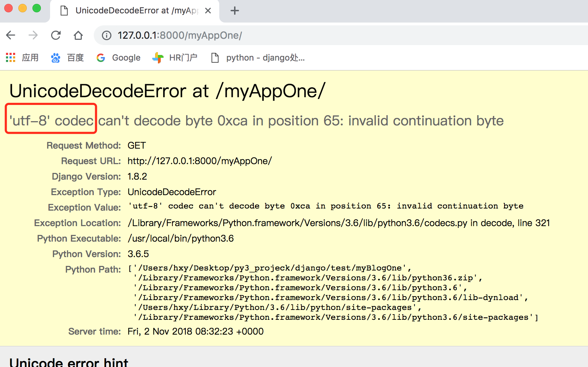Click the heading UnicodeDecodeError at /myAppOne/
The width and height of the screenshot is (588, 367).
[x=167, y=91]
